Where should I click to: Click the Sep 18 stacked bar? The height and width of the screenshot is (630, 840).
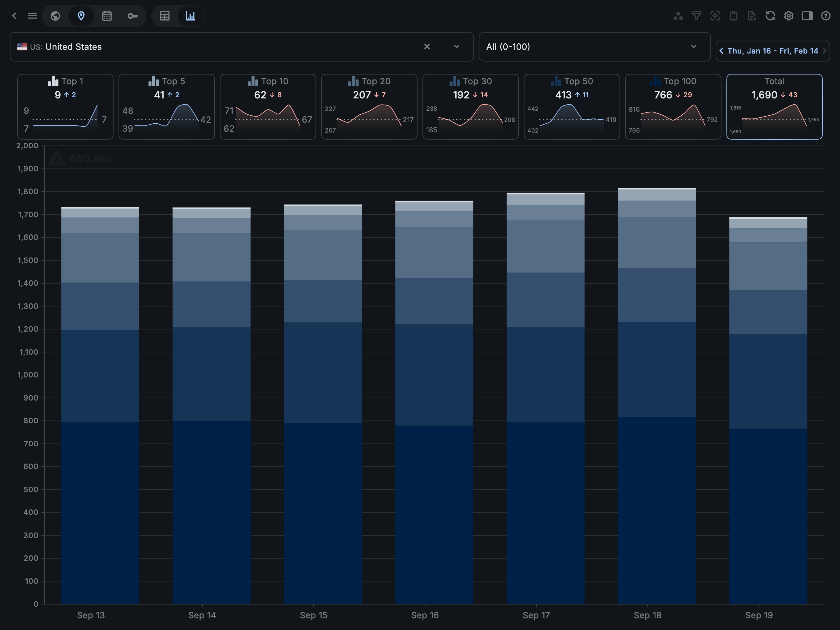(x=656, y=395)
